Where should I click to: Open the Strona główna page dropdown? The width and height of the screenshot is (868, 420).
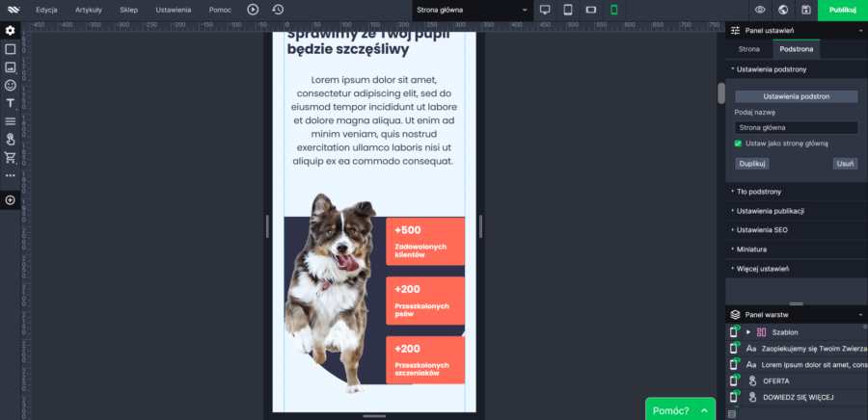coord(473,10)
